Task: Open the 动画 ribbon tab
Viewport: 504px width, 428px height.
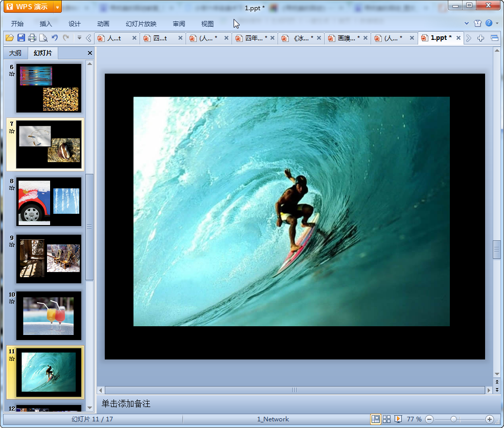Action: [x=103, y=24]
